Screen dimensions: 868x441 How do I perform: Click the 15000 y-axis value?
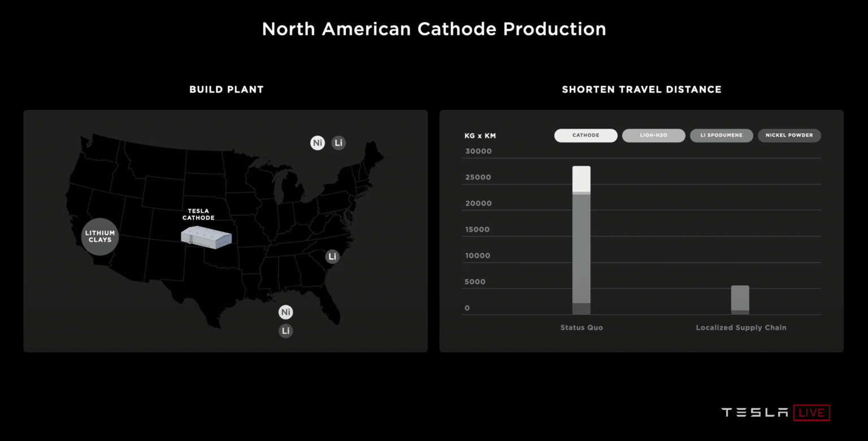[x=478, y=230]
